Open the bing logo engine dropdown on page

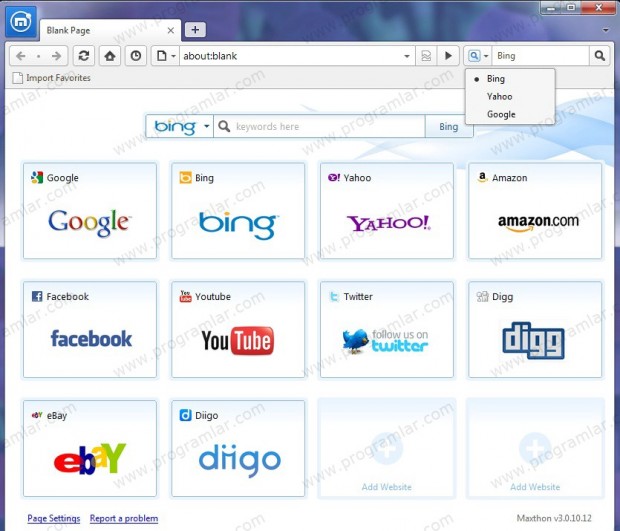[x=180, y=127]
